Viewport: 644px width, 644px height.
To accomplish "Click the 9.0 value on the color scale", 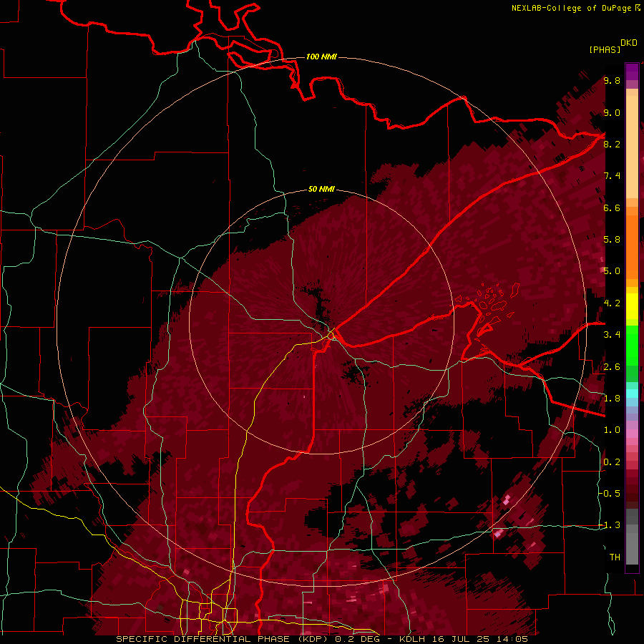I will tap(612, 112).
